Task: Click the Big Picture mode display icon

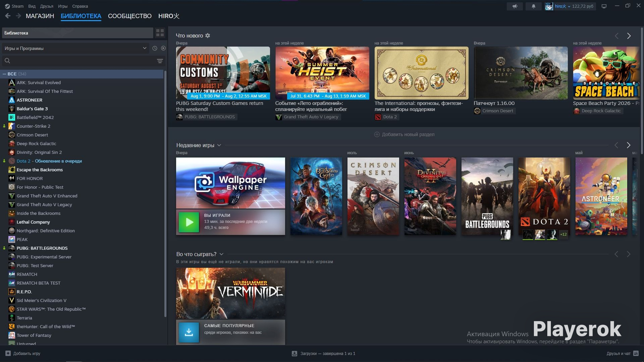Action: tap(604, 6)
